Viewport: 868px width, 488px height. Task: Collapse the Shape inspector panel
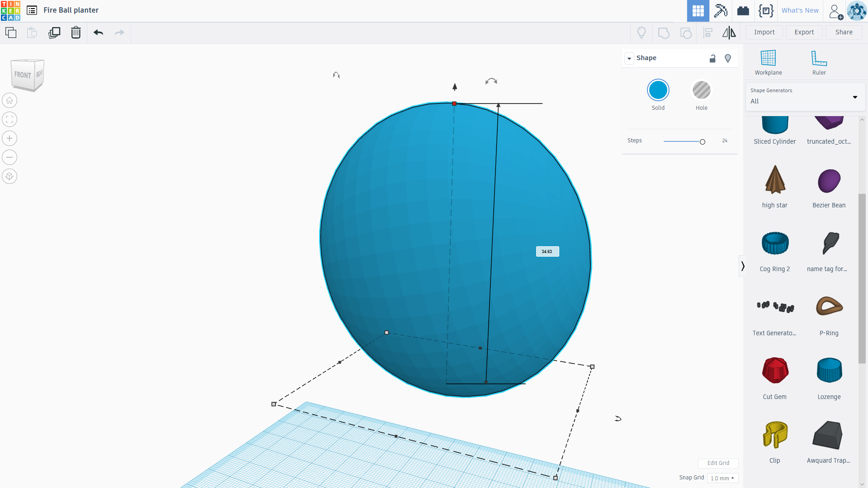coord(629,58)
